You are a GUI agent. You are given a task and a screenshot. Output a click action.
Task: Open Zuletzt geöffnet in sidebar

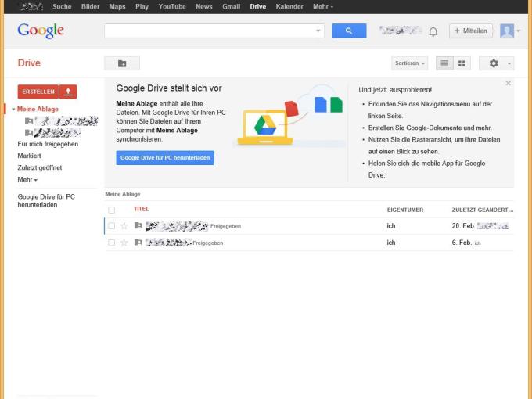pos(40,168)
